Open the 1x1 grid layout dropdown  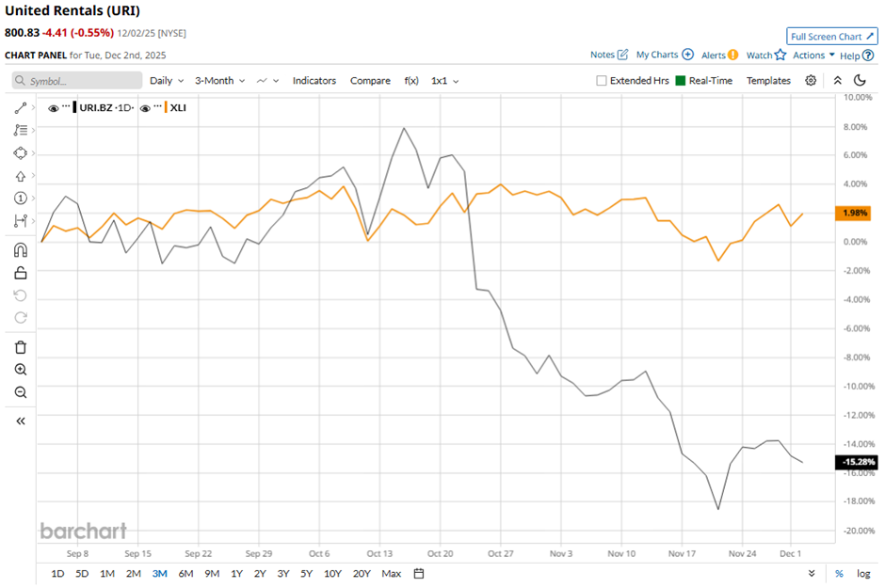pyautogui.click(x=444, y=81)
